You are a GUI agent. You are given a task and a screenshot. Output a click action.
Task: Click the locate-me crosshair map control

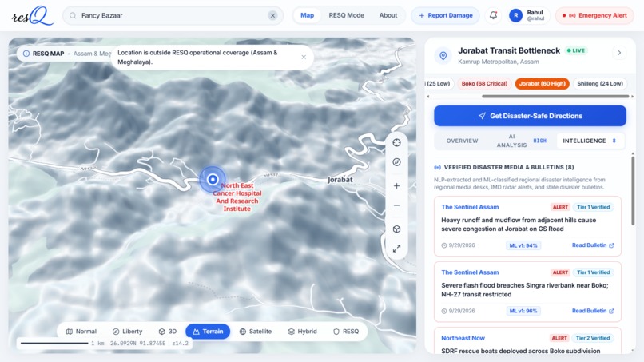(396, 142)
